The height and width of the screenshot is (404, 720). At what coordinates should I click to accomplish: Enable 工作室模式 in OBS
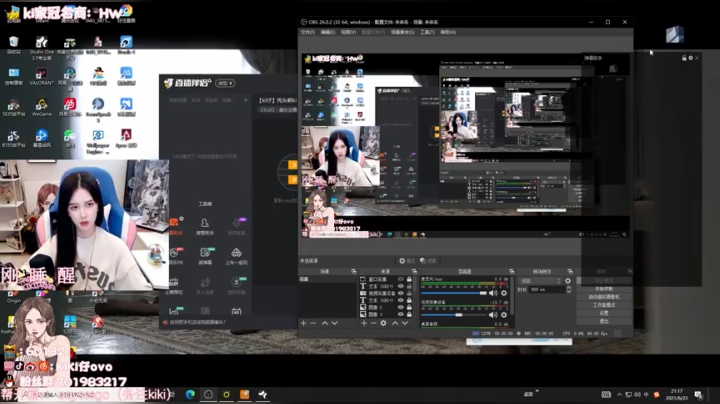click(604, 305)
